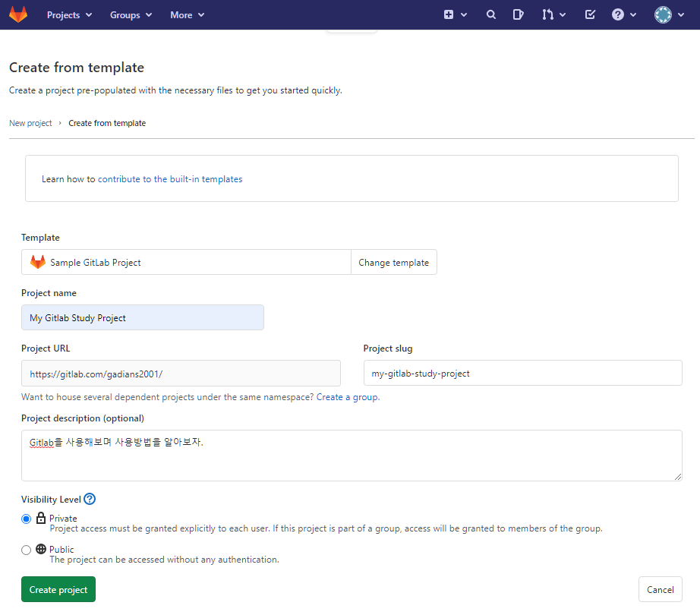The image size is (700, 615).
Task: Click the Public globe icon
Action: tap(41, 548)
